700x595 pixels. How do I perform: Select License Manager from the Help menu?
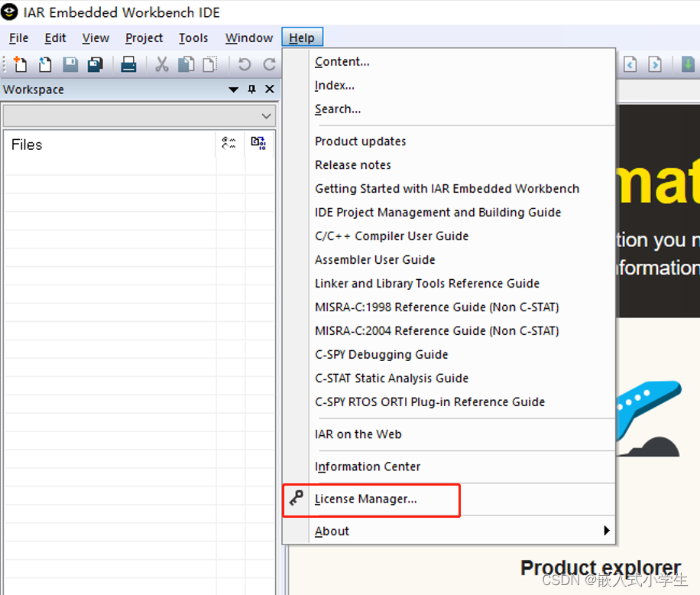[365, 499]
